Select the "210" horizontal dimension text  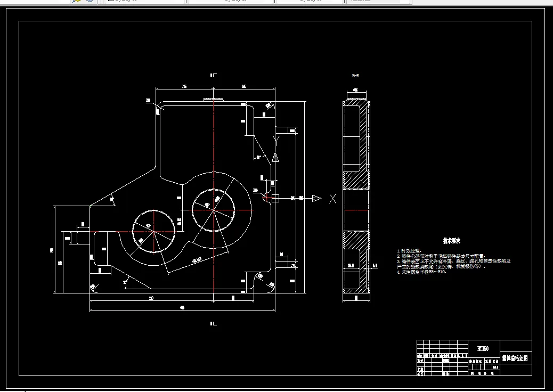pos(151,298)
